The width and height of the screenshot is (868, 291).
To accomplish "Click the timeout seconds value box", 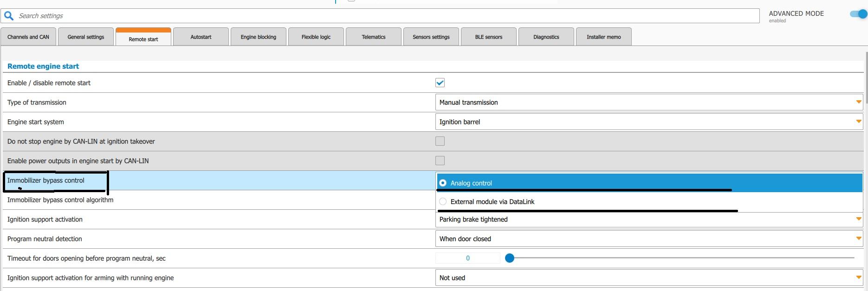I will tap(467, 258).
